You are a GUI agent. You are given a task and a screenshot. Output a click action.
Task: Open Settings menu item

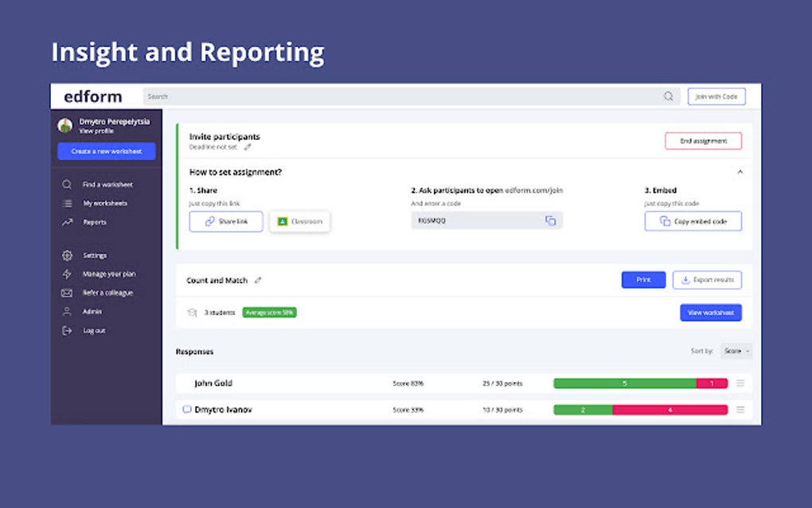pyautogui.click(x=95, y=256)
